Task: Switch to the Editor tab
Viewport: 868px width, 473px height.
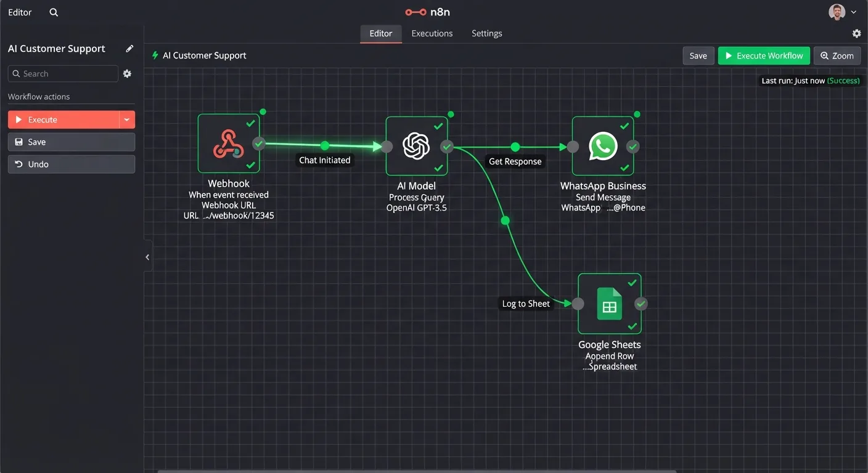Action: coord(381,33)
